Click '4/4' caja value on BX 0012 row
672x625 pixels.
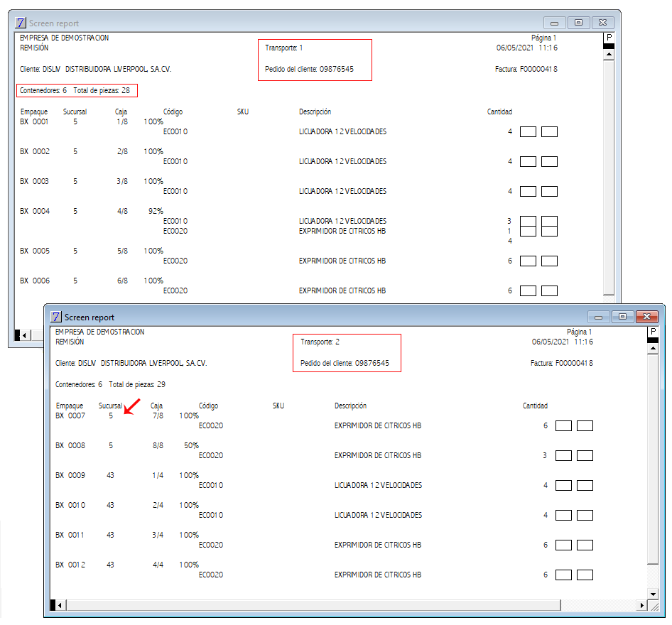tap(158, 565)
